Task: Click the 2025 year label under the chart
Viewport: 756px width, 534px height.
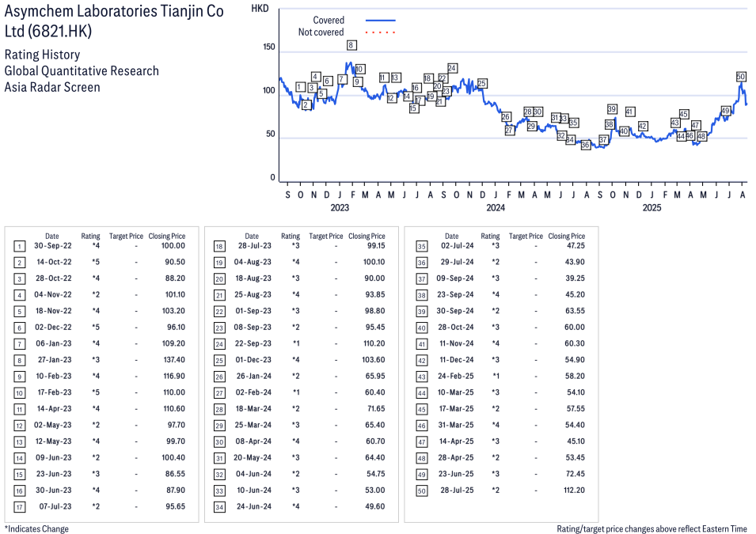Action: pos(652,208)
